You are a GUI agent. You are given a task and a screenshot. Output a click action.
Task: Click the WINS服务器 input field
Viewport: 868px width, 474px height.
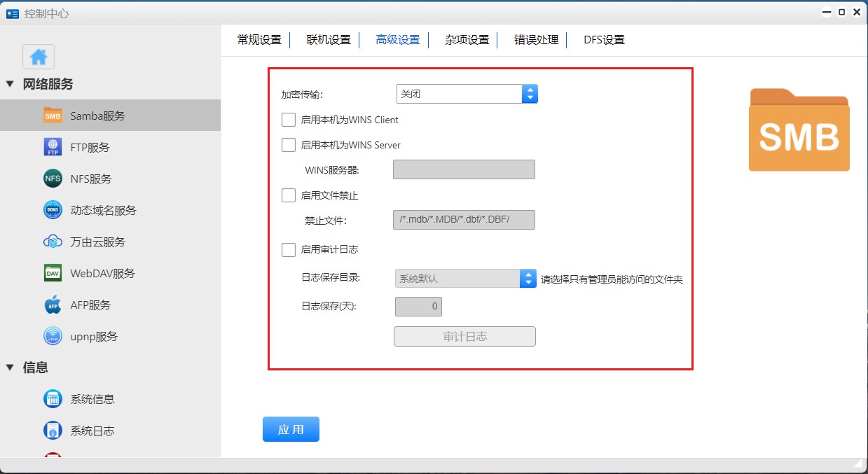tap(464, 169)
